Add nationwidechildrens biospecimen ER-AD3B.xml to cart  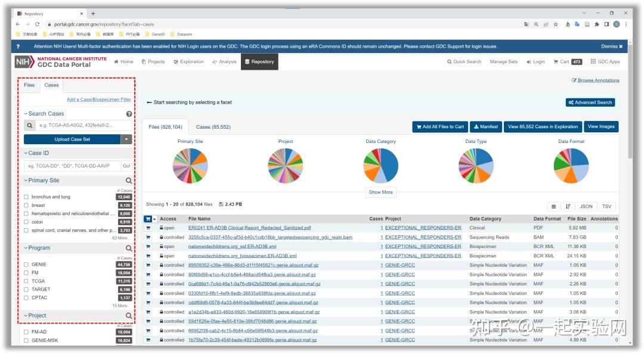pyautogui.click(x=148, y=256)
